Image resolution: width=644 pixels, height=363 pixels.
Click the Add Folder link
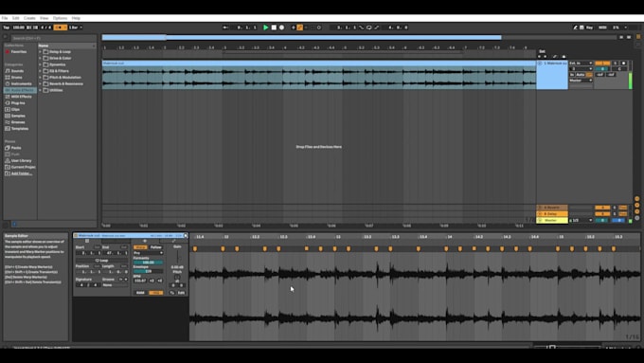tap(22, 173)
